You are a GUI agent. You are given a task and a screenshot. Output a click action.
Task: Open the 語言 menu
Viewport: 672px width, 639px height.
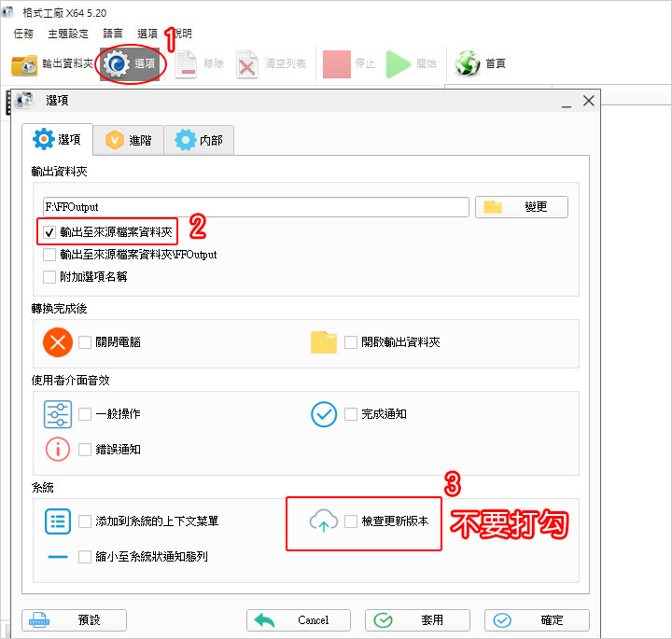[x=113, y=34]
